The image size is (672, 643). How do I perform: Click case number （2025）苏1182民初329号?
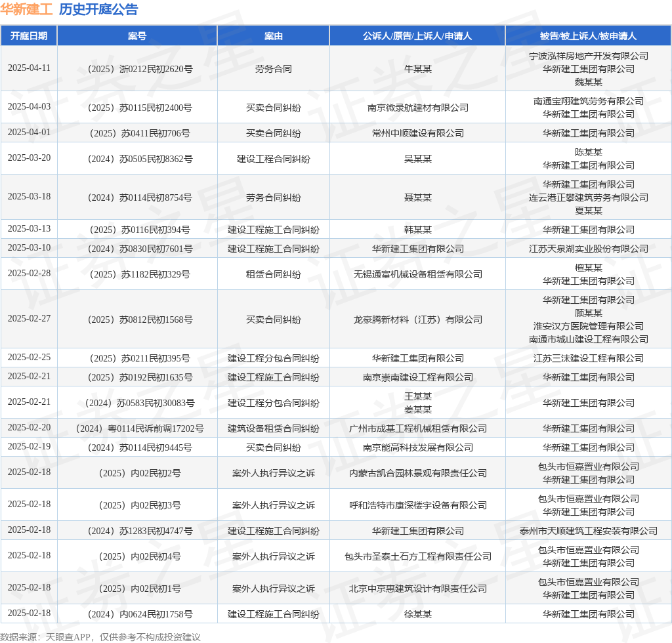coord(138,274)
